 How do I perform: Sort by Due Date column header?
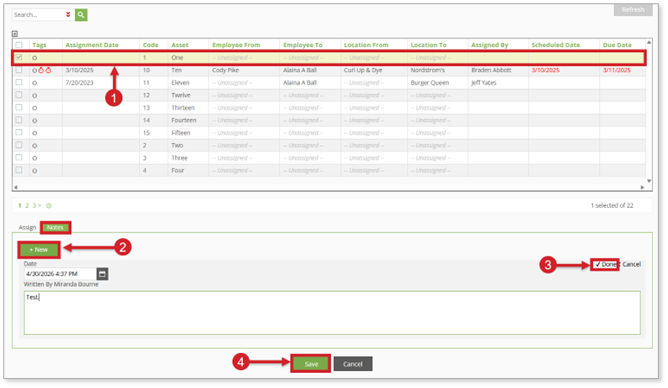point(617,45)
